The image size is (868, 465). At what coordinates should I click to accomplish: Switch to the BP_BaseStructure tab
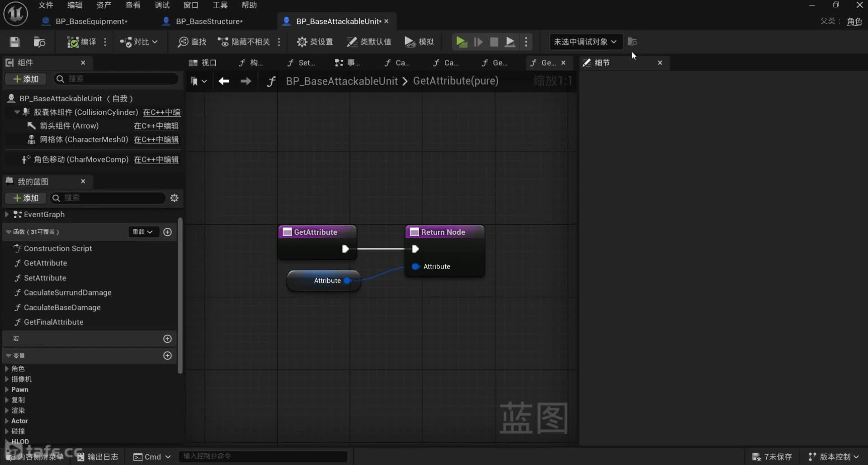pyautogui.click(x=209, y=21)
